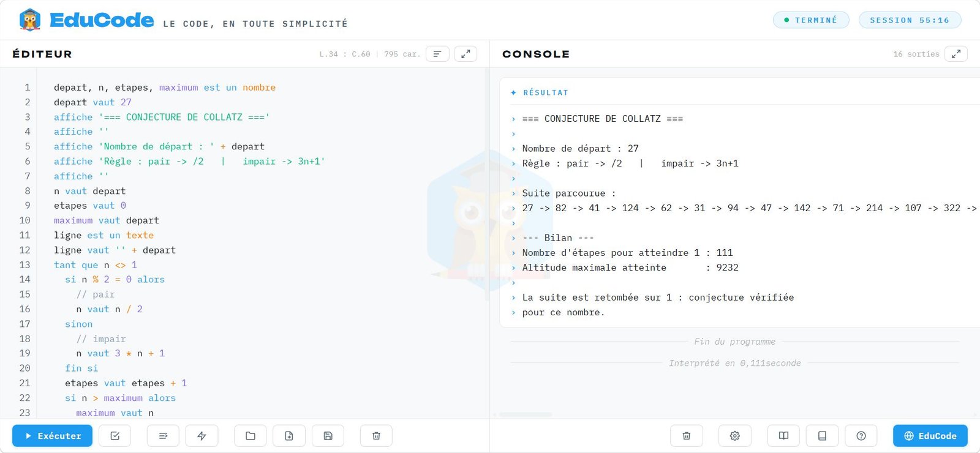980x453 pixels.
Task: Click line number 12 in the gutter
Action: pyautogui.click(x=24, y=250)
